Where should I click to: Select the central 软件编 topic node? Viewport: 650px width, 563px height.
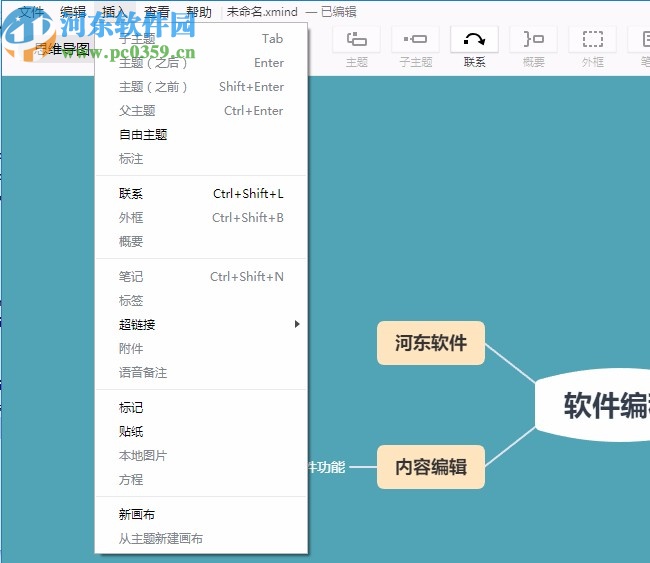pyautogui.click(x=593, y=405)
